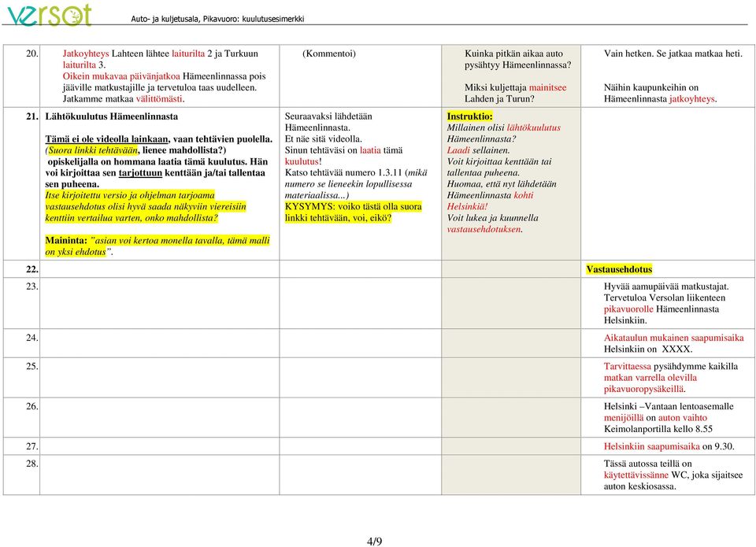This screenshot has width=756, height=547.
Task: Click 'Miksi kuljettaja mainitsee Lahden ja Turun?'
Action: tap(515, 93)
